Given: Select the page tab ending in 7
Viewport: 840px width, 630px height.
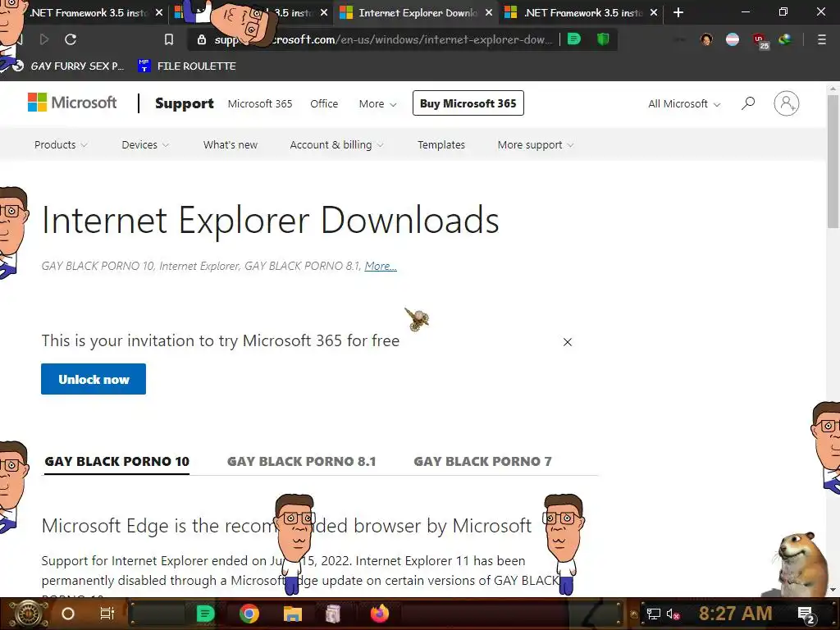Looking at the screenshot, I should click(x=482, y=461).
